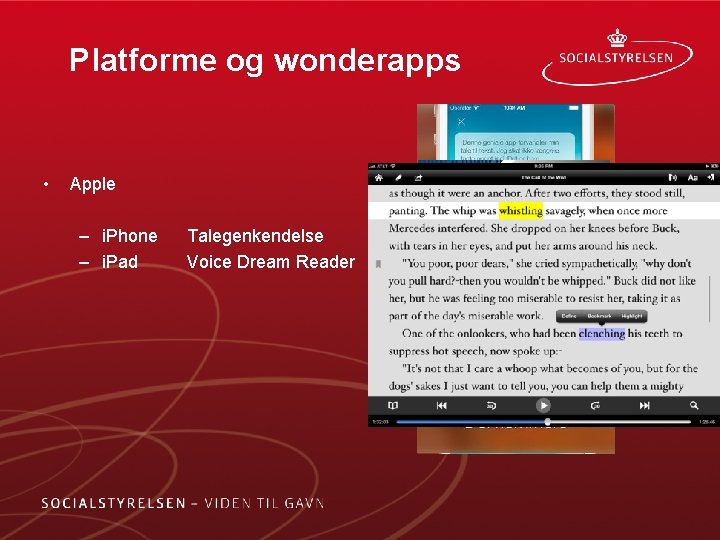Skip to next section in playback bar
The image size is (720, 540).
[x=645, y=405]
